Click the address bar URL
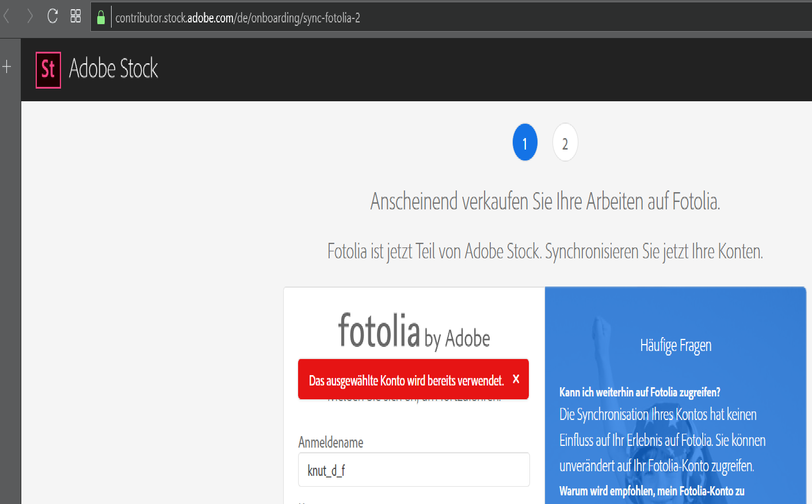Screen dimensions: 812x504 (238, 18)
